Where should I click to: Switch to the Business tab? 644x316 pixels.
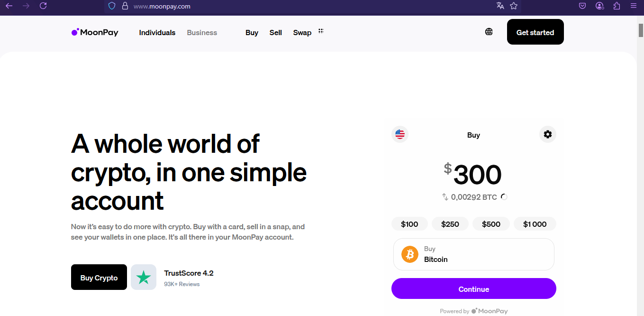(202, 32)
